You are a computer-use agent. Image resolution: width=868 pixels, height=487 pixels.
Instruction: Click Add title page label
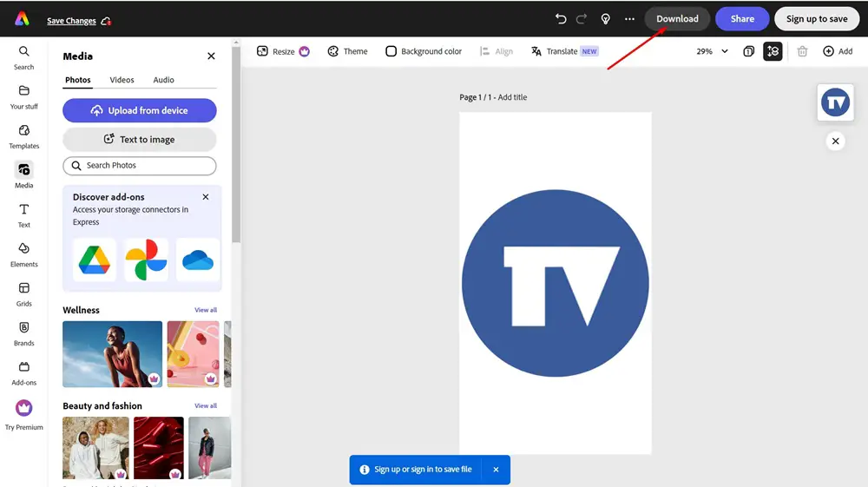pos(512,97)
